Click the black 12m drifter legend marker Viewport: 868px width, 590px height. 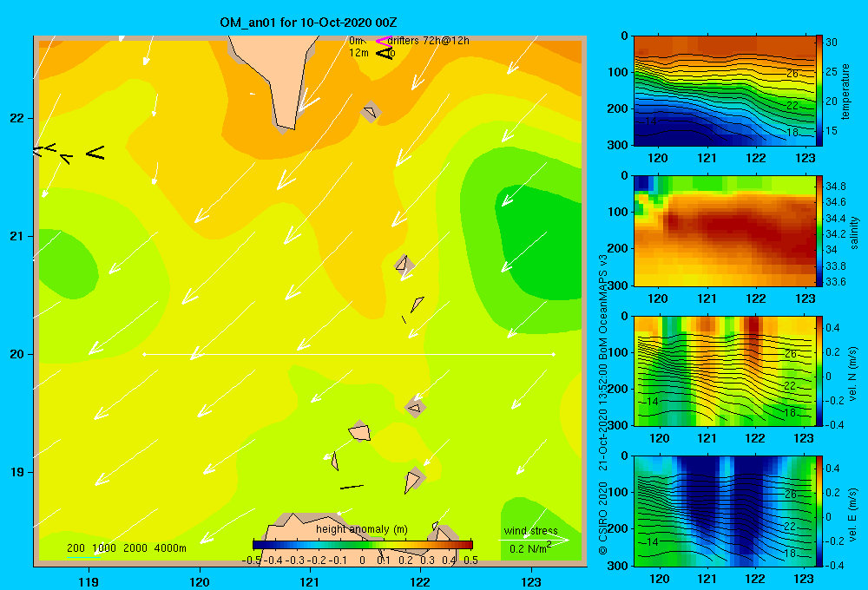click(385, 53)
